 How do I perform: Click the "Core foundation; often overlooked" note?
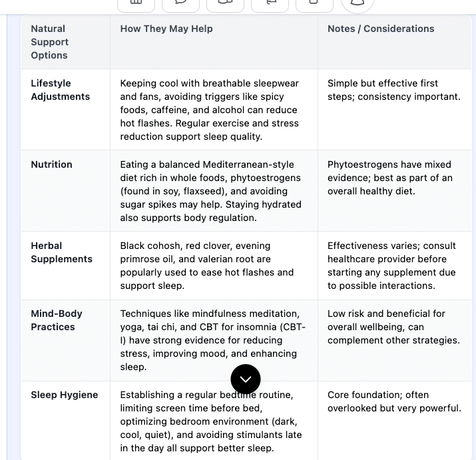pyautogui.click(x=394, y=401)
